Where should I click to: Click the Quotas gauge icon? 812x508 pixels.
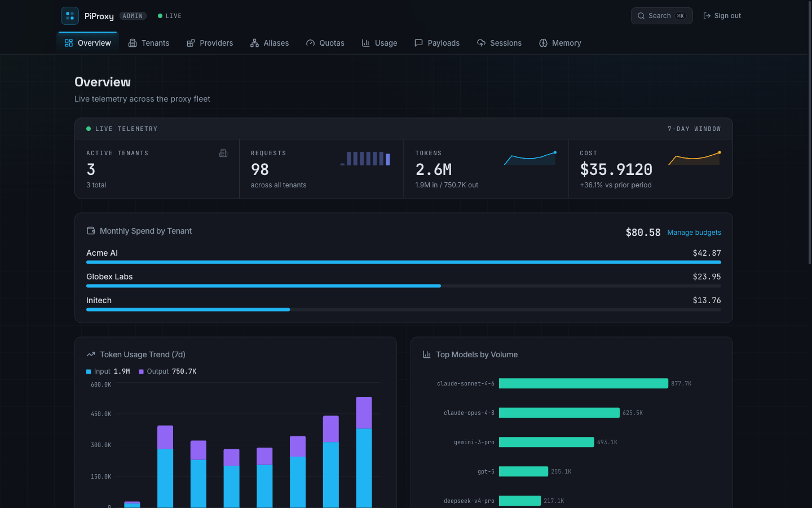point(311,43)
